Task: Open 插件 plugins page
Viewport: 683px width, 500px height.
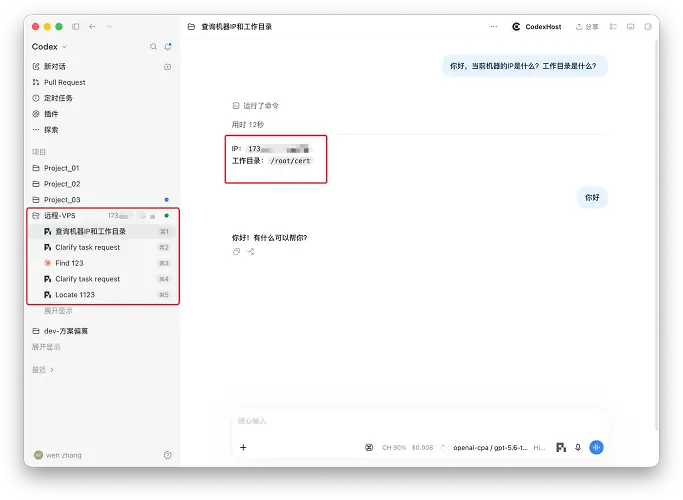Action: (x=51, y=114)
